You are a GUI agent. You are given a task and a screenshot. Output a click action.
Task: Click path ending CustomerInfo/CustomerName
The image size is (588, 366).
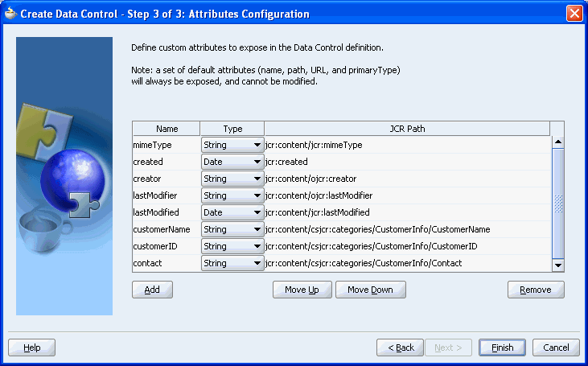(x=408, y=229)
